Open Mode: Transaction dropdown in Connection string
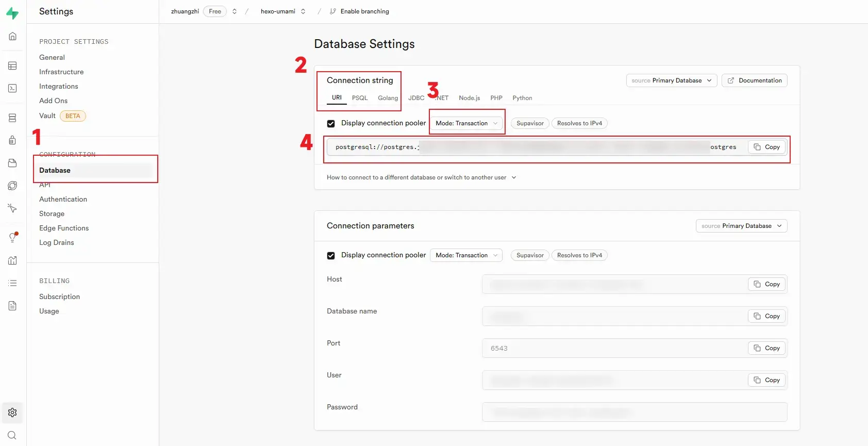This screenshot has height=446, width=868. [x=466, y=123]
